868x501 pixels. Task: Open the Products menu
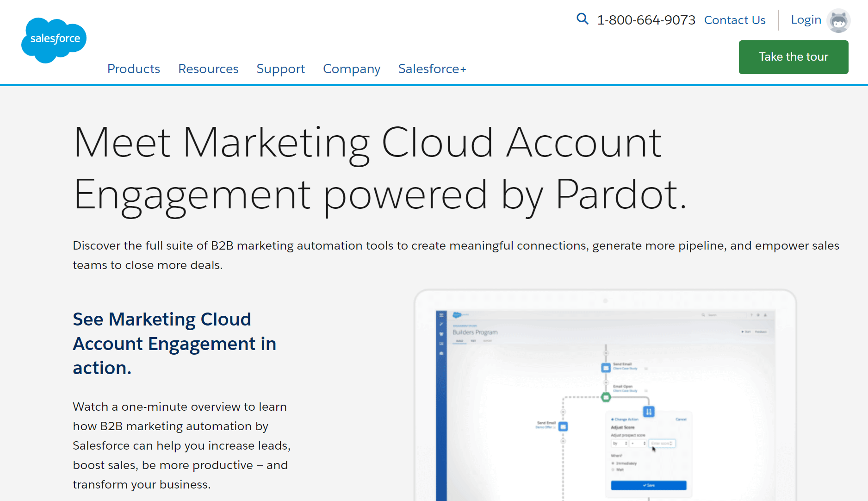click(133, 69)
